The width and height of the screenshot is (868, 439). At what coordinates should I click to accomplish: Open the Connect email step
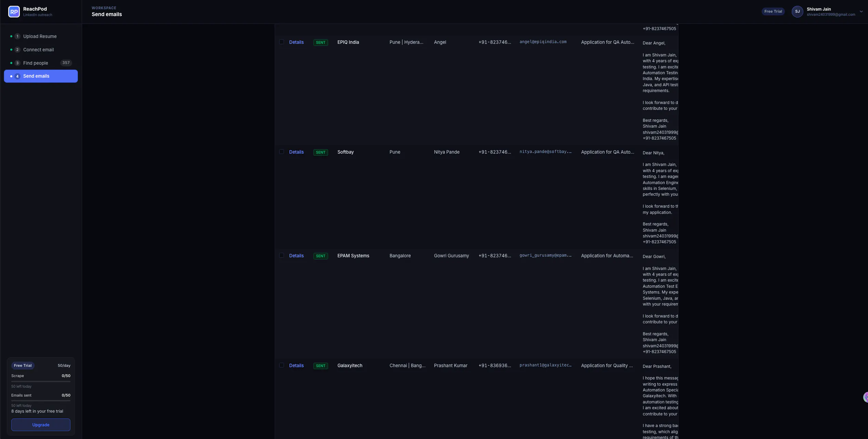(x=41, y=50)
